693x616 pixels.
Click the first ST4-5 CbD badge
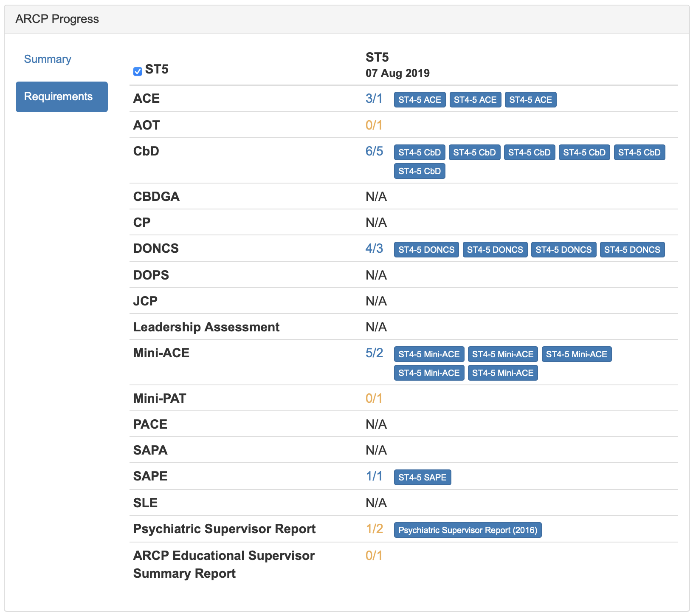point(420,153)
